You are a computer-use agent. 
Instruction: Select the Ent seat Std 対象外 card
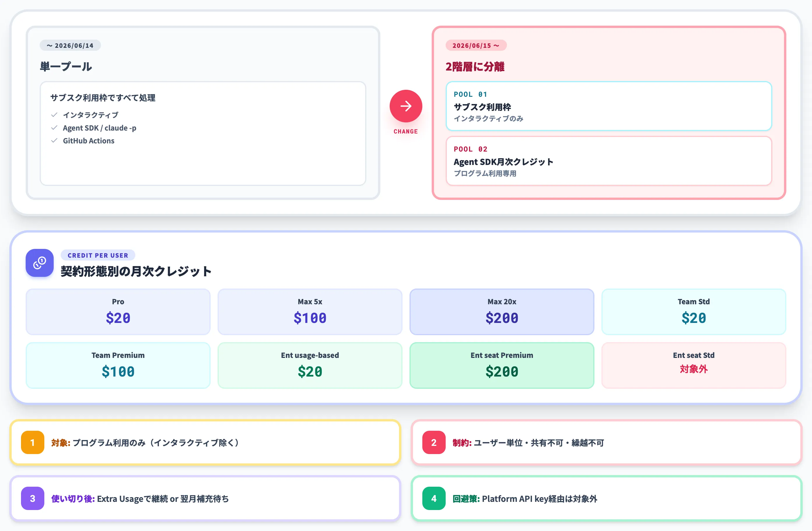click(694, 365)
